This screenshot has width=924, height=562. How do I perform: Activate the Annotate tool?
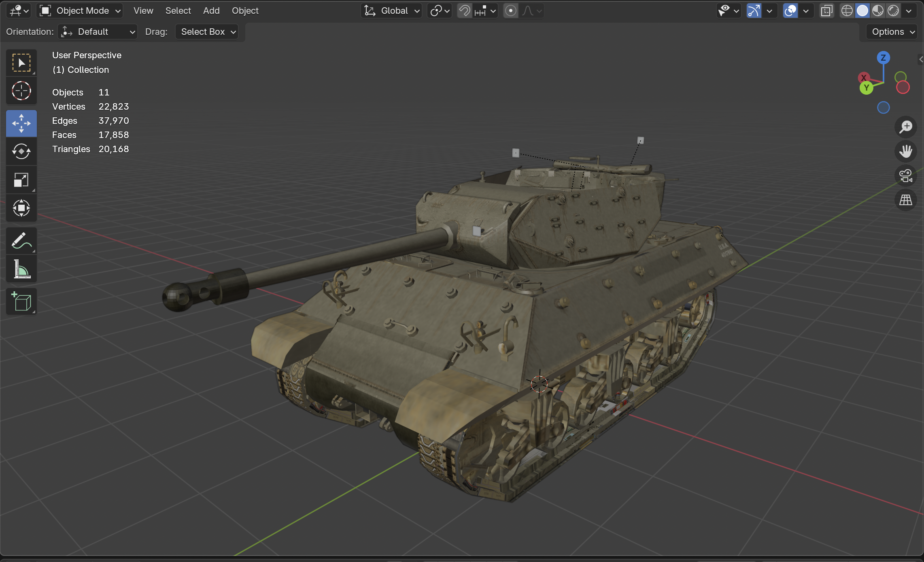click(x=21, y=240)
